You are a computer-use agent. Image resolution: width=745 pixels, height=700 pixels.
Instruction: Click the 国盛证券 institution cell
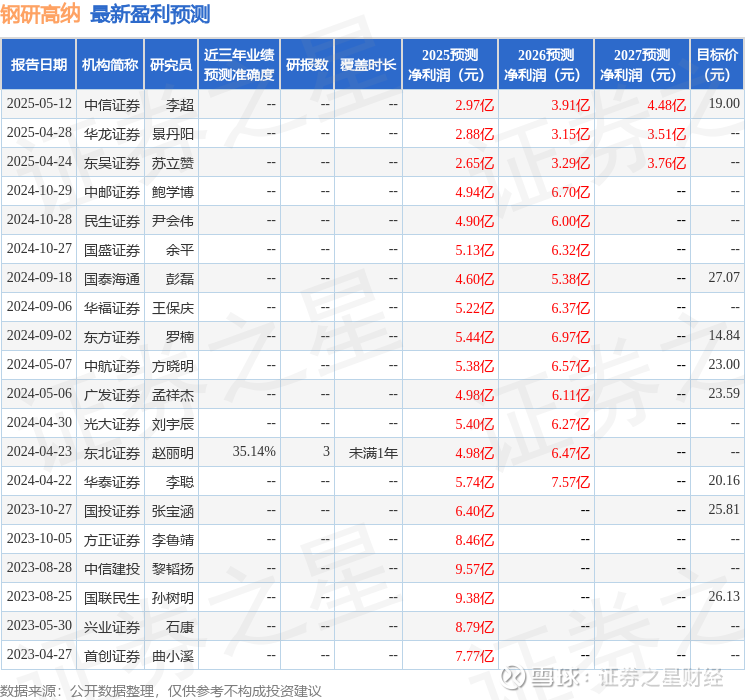point(112,250)
